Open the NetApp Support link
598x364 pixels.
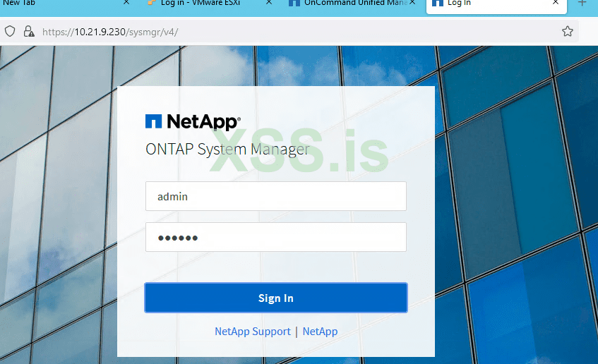pyautogui.click(x=253, y=332)
